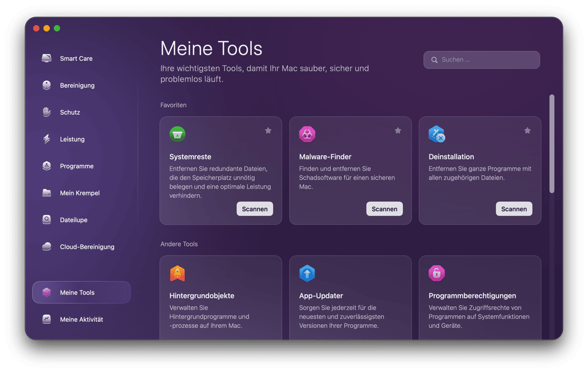The image size is (588, 373).
Task: Click the vertical scrollbar of tools list
Action: (x=552, y=144)
